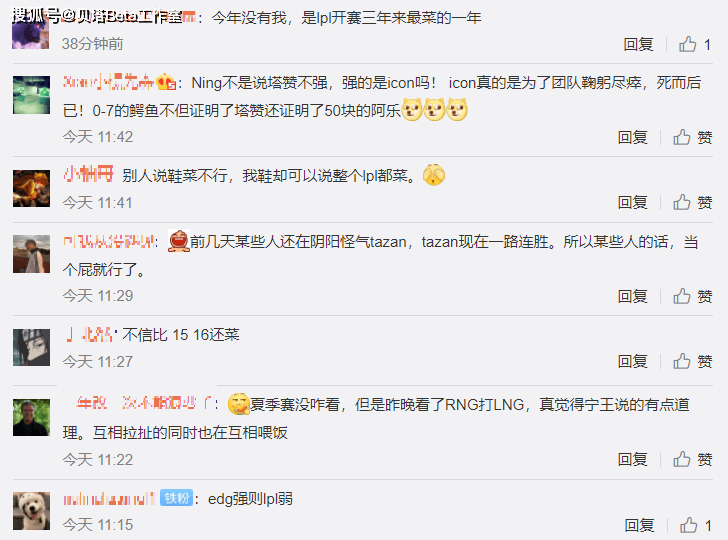Screen dimensions: 728x540
Task: Give thumbs-up to the 11:22 RNG comment
Action: 682,459
